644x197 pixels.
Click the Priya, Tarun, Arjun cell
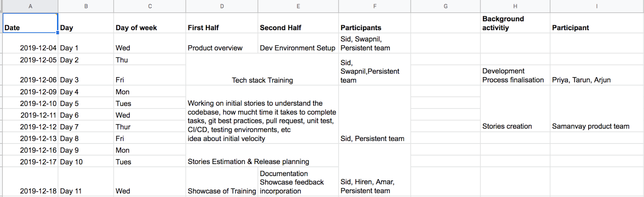click(597, 75)
